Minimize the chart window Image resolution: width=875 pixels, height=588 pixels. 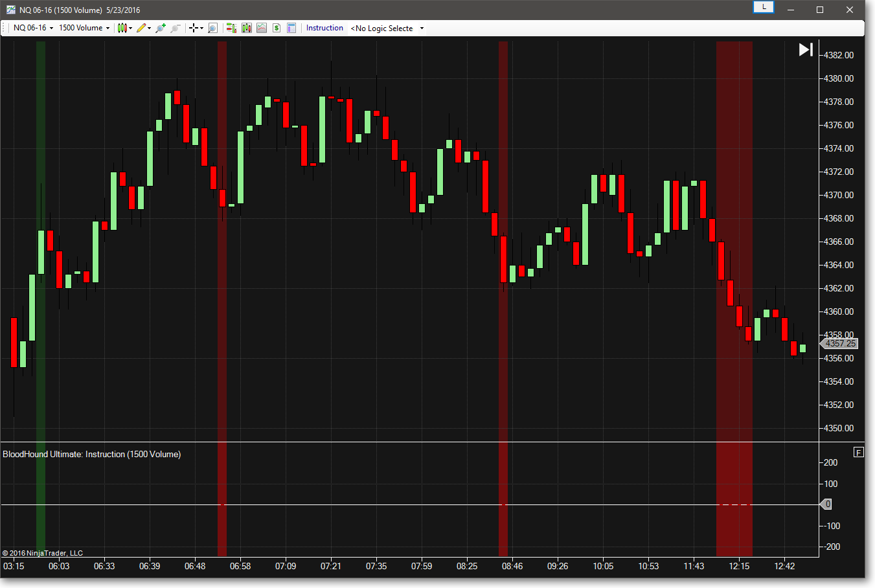[791, 10]
